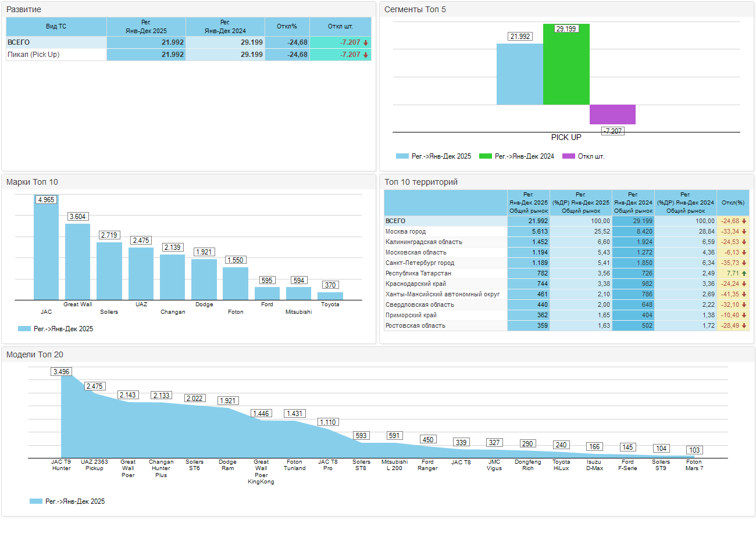Click the red down arrow in the ВСЕГО row of the Развитие table

point(366,43)
